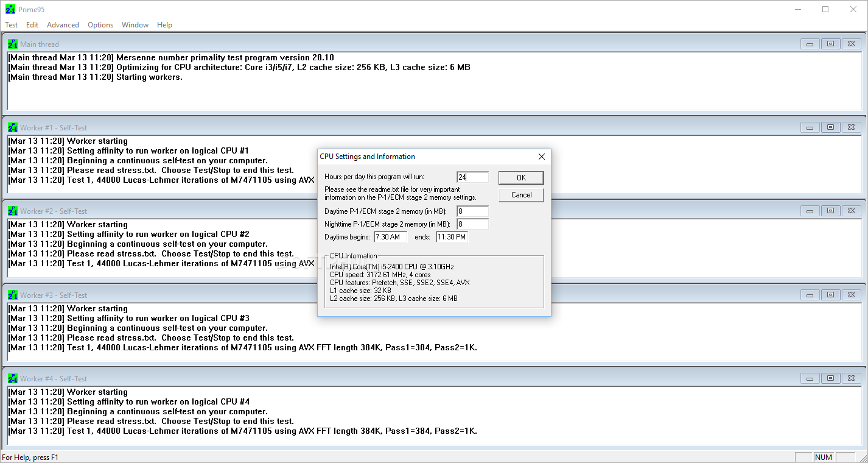Minimize the Worker #3 child window
This screenshot has height=463, width=868.
coord(810,295)
